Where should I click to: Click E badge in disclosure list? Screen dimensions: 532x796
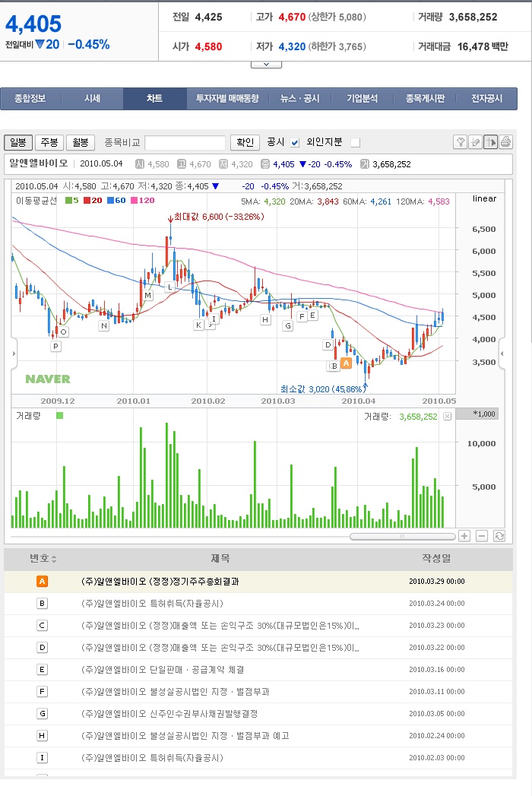(x=42, y=670)
